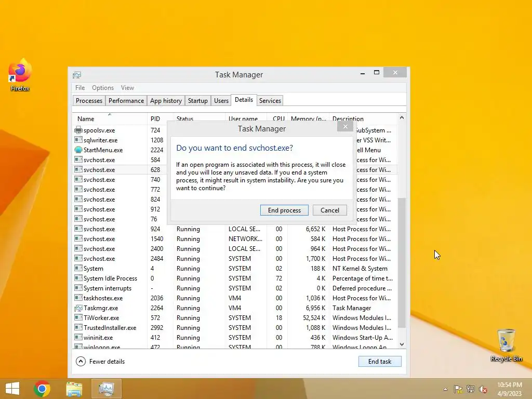
Task: Open the Options menu
Action: point(103,87)
